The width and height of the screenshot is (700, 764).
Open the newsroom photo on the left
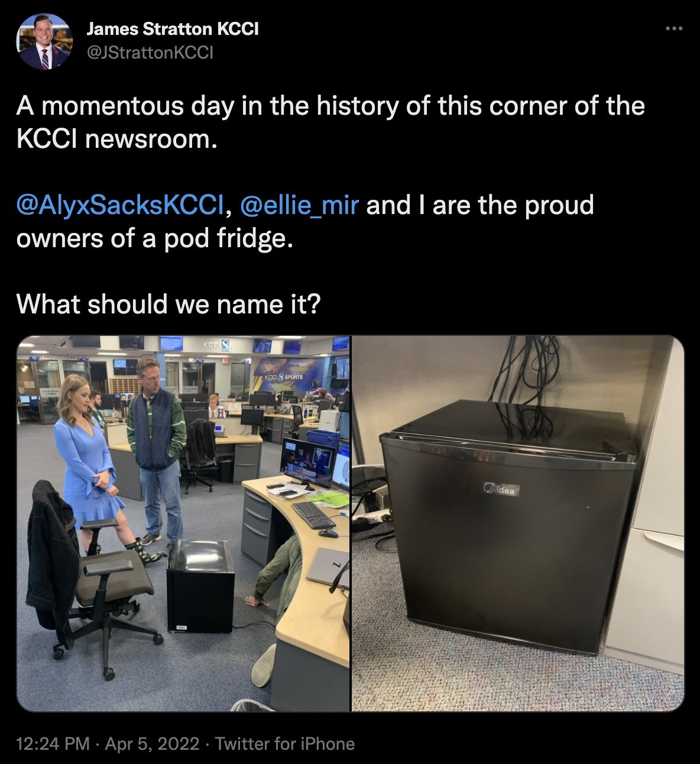(x=183, y=523)
